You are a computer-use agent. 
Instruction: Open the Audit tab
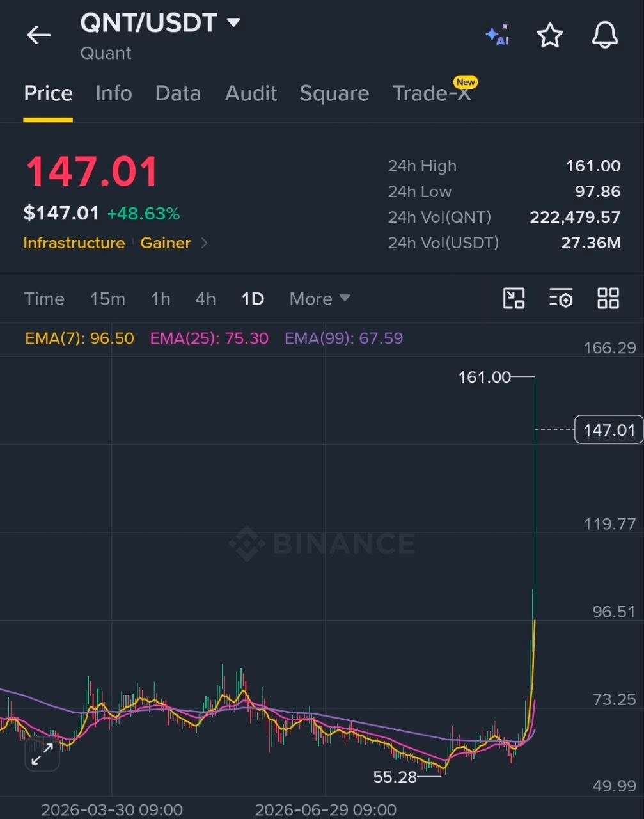click(251, 93)
